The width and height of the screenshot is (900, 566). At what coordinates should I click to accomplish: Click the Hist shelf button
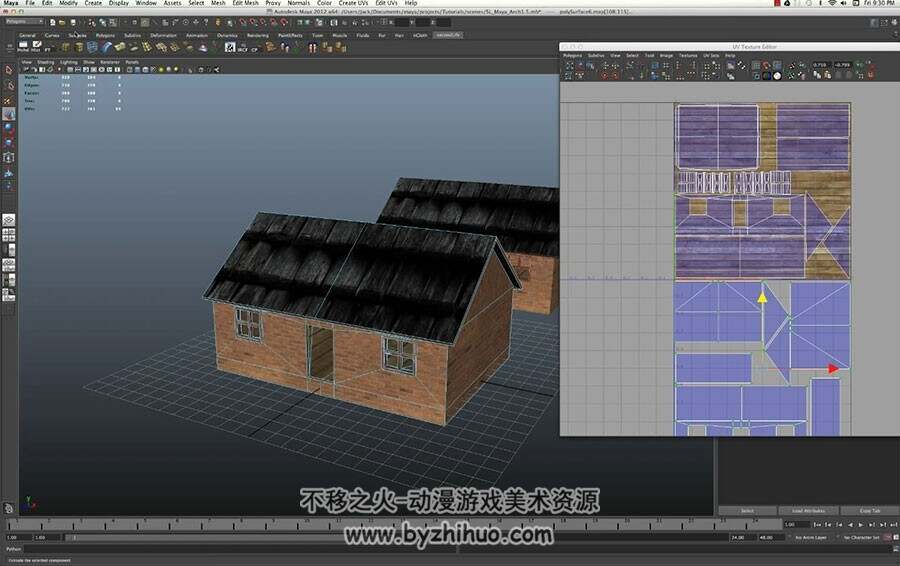tap(36, 47)
